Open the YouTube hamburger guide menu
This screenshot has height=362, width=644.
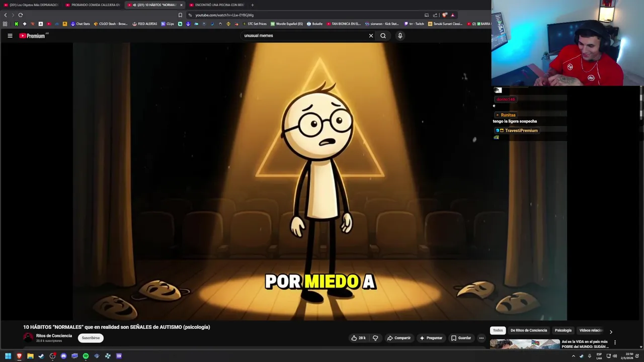[x=10, y=36]
